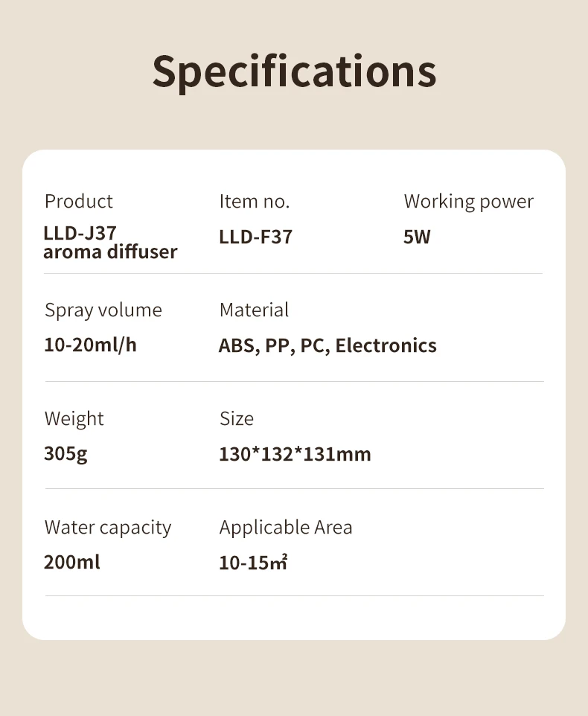Select the LLD-J37 aroma diffuser text
Viewport: 588px width, 716px height.
click(x=110, y=243)
